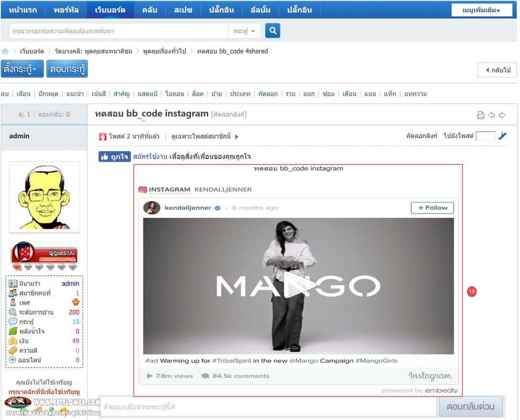Open the ตั้งกระทู้ new thread dropdown
This screenshot has width=520, height=420.
point(22,69)
